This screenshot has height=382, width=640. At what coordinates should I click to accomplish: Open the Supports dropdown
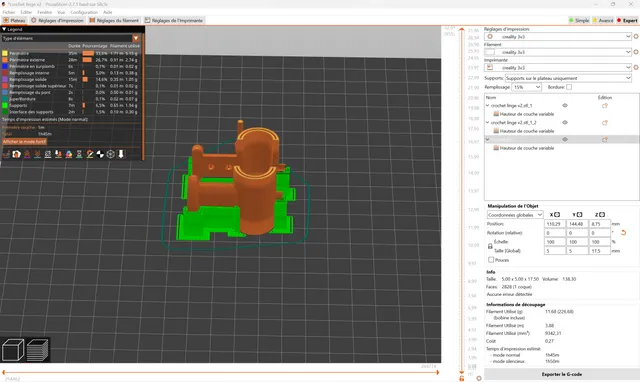tap(568, 78)
